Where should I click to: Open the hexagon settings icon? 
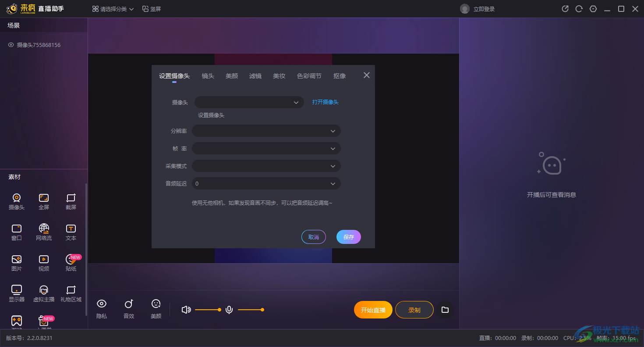(593, 9)
